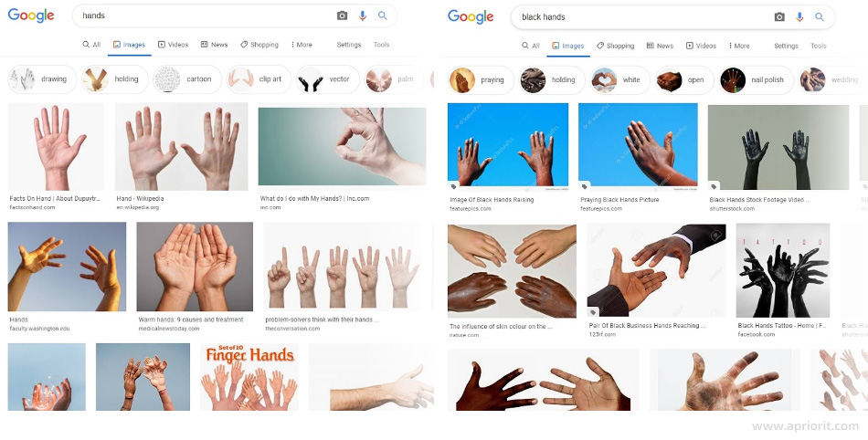Open the More dropdown in right results

click(739, 46)
